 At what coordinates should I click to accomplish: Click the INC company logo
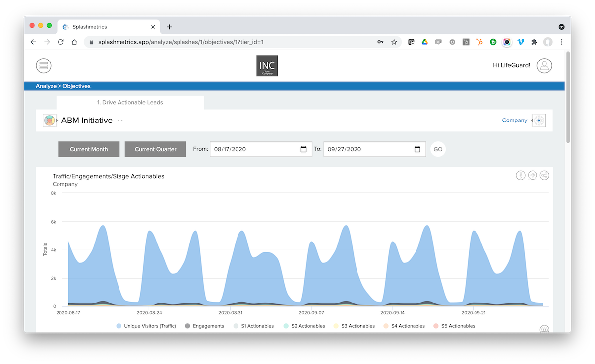tap(267, 66)
